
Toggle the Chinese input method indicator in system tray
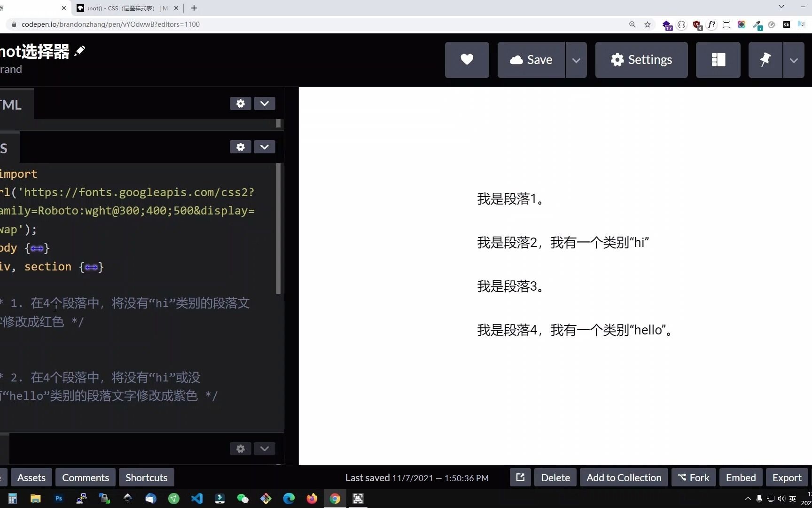coord(792,499)
